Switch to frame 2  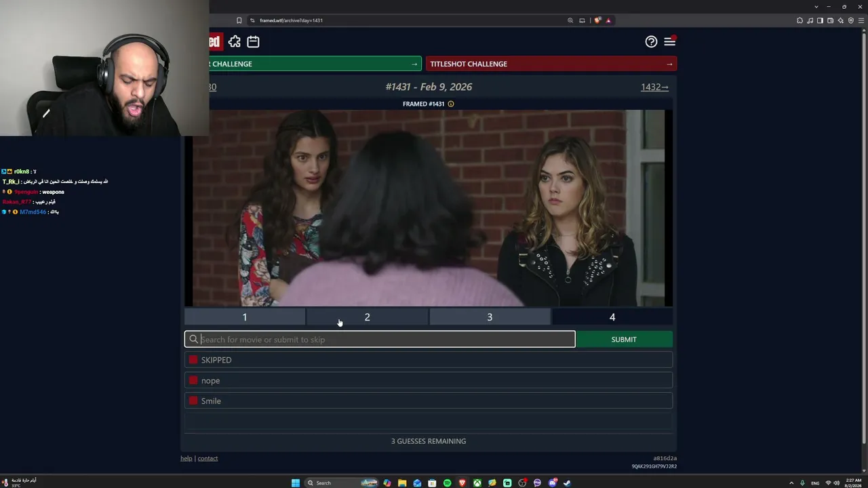click(368, 317)
